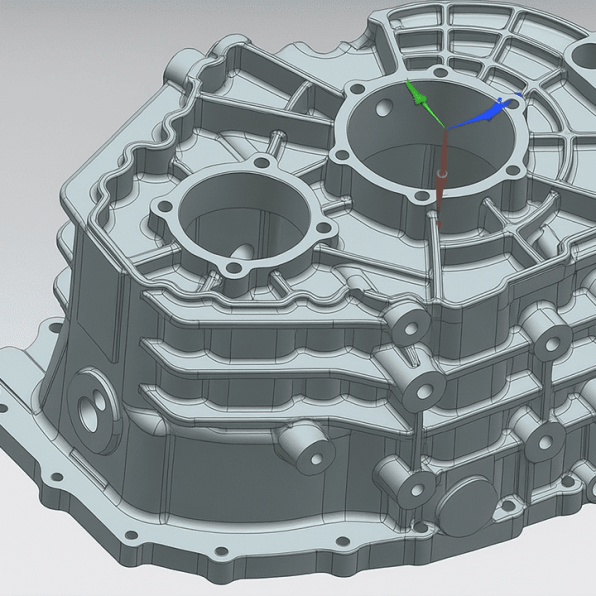Click the right bolt hole on the small bore flange
Screen dimensions: 596x596
pyautogui.click(x=323, y=228)
